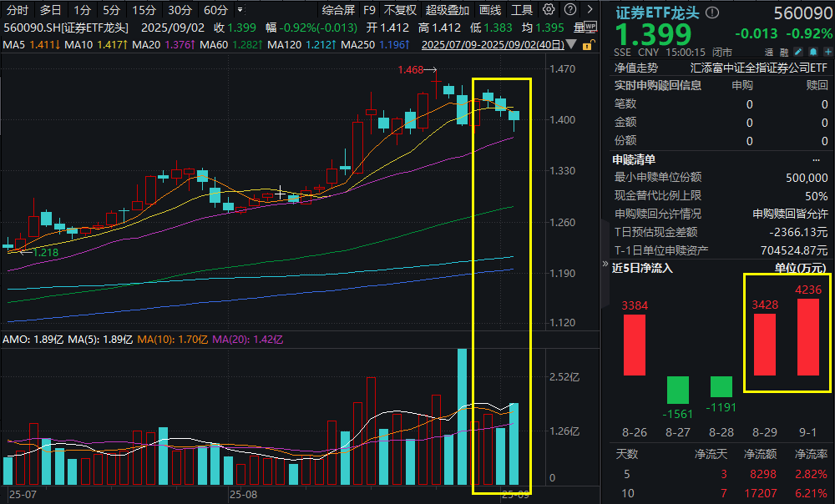The width and height of the screenshot is (835, 504).
Task: Open the settings gear in the toolbar
Action: pos(549,10)
